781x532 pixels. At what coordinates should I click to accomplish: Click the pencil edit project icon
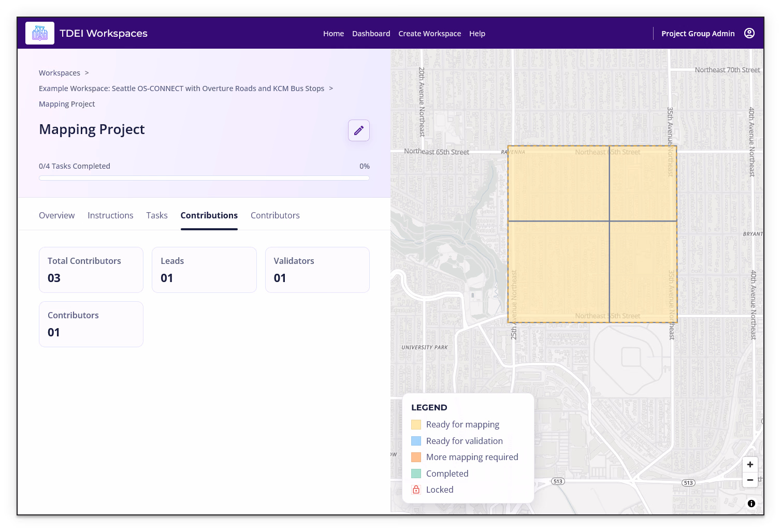(359, 130)
